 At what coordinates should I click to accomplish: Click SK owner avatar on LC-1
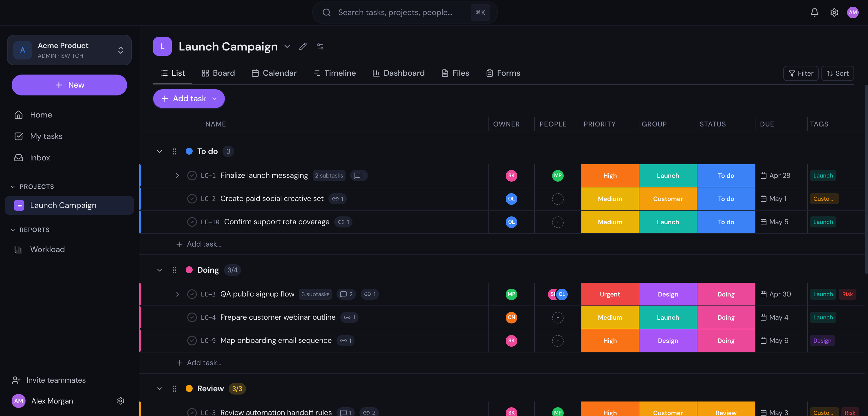511,176
